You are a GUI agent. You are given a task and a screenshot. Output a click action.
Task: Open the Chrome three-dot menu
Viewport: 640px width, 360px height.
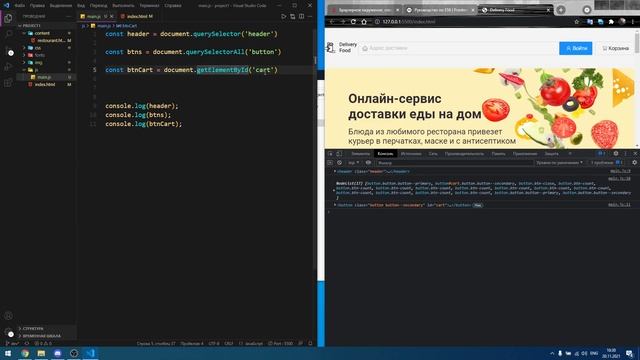pos(633,22)
